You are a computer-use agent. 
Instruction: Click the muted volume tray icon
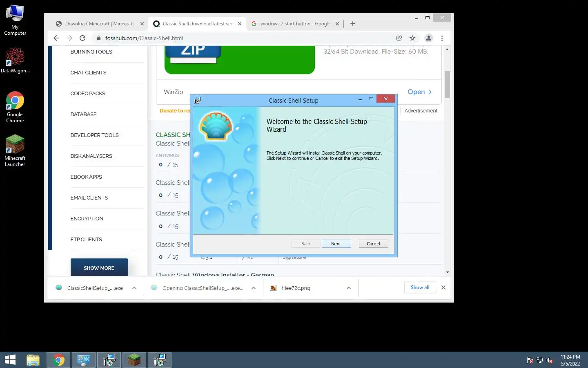click(x=550, y=360)
